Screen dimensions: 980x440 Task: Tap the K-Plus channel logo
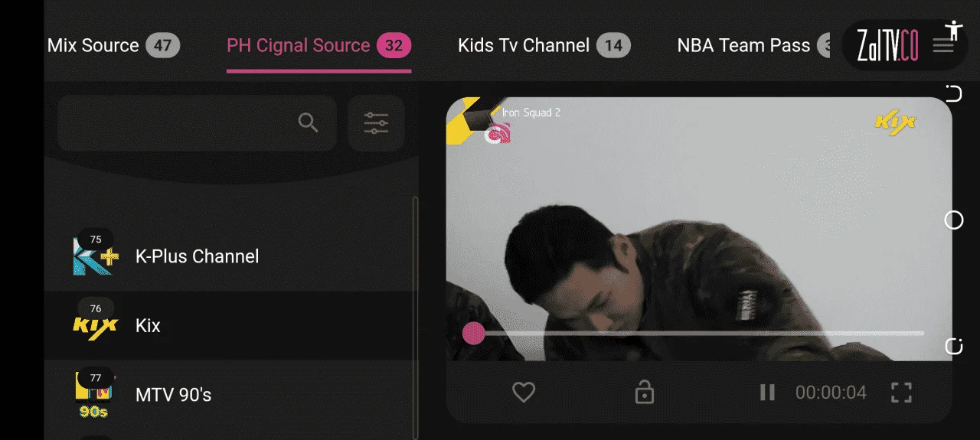point(96,257)
